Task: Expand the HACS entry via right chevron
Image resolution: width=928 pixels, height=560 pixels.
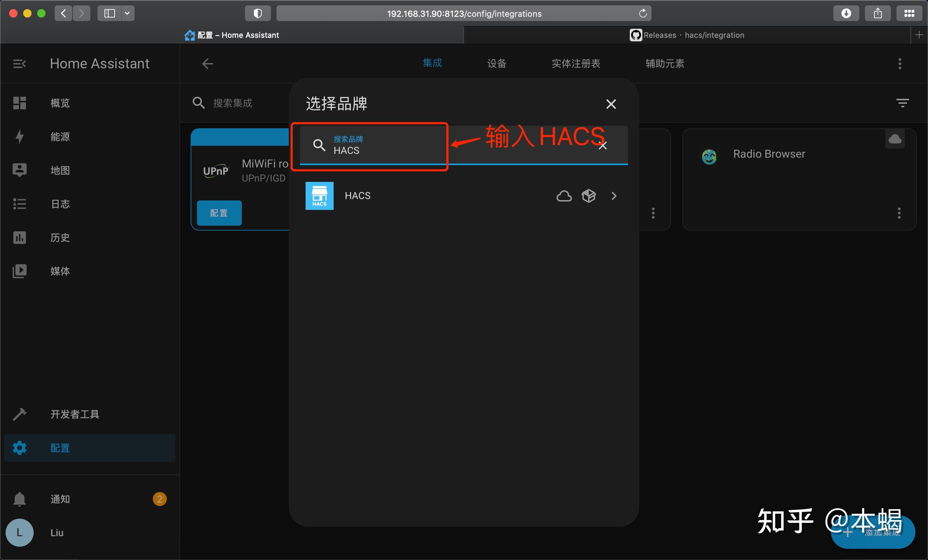Action: [x=614, y=196]
